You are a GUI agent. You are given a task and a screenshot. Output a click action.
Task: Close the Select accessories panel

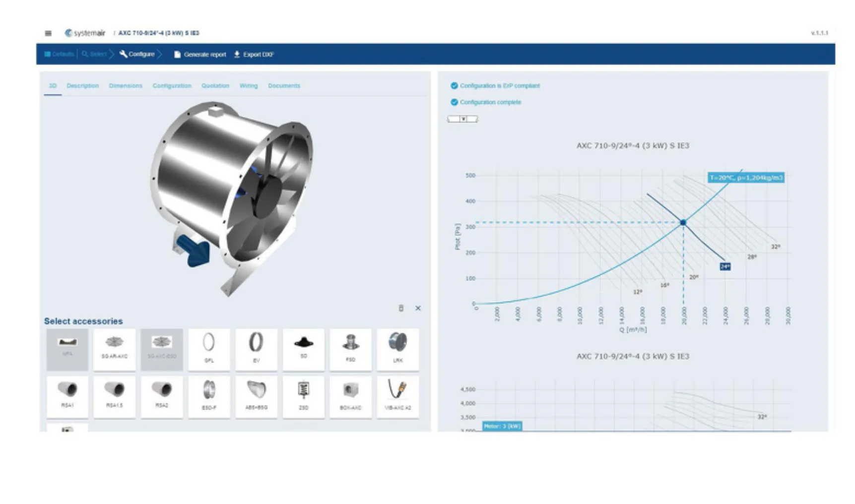(x=418, y=308)
